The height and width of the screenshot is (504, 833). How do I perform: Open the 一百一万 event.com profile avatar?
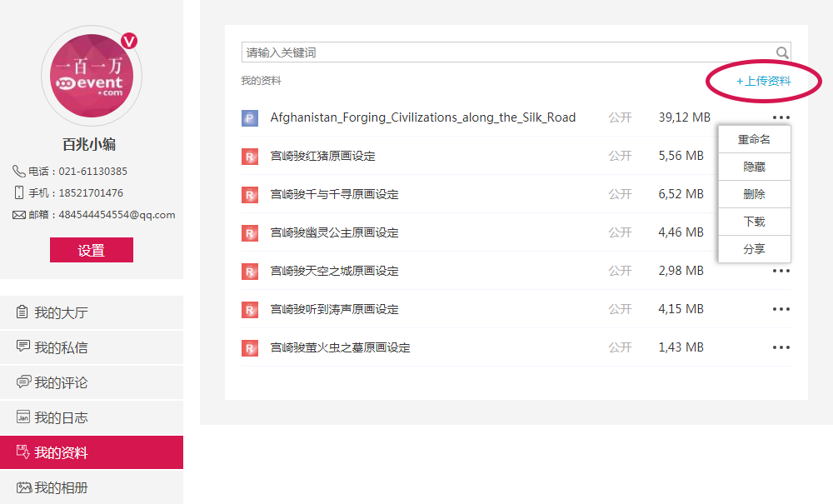pos(92,76)
